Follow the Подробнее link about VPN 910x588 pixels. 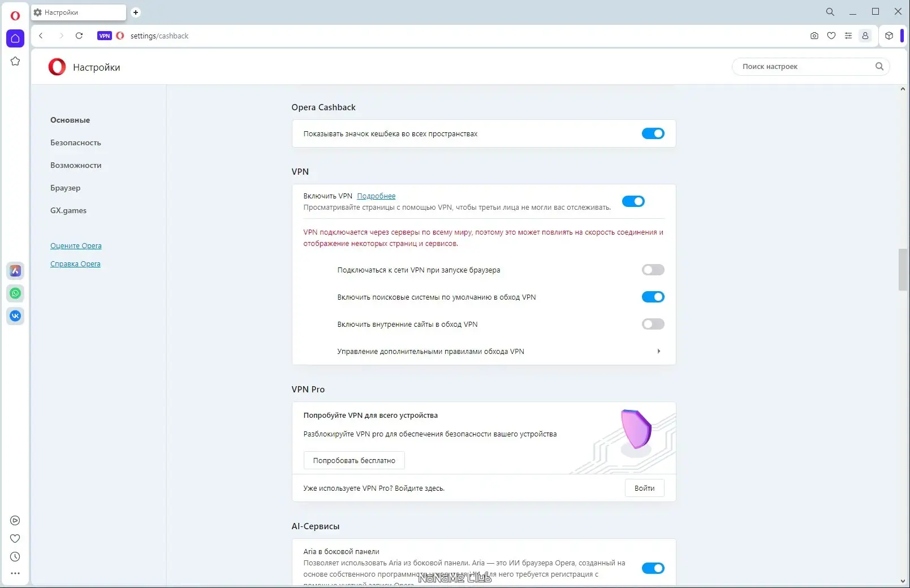point(376,196)
